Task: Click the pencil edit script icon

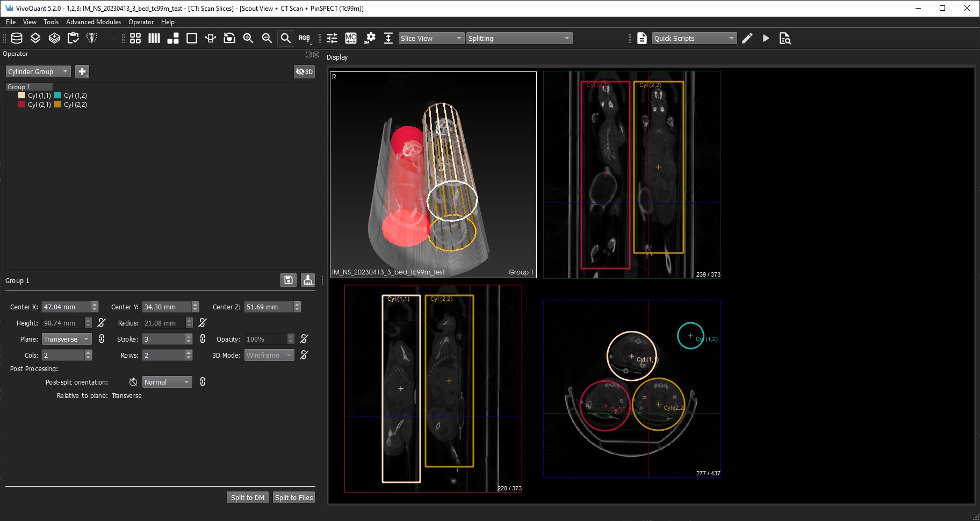Action: click(747, 38)
